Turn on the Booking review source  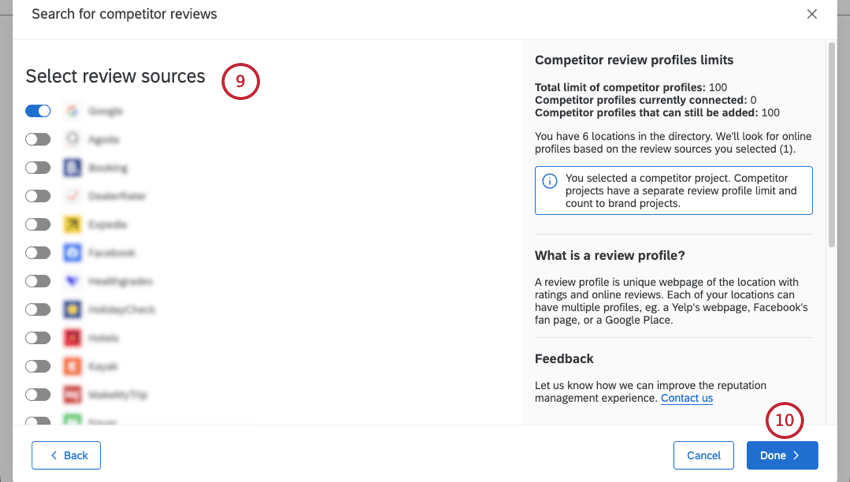(x=38, y=168)
